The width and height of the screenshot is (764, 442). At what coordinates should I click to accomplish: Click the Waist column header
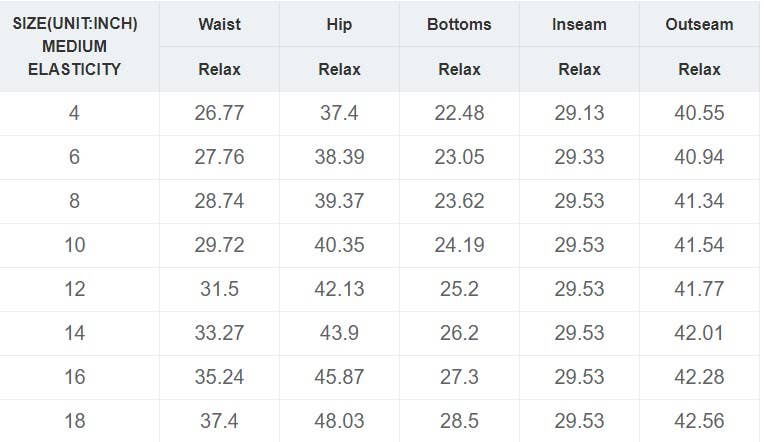click(219, 24)
